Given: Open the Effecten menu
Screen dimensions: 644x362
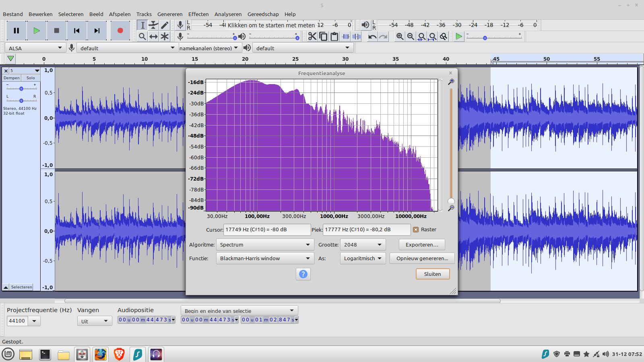Looking at the screenshot, I should pyautogui.click(x=198, y=14).
